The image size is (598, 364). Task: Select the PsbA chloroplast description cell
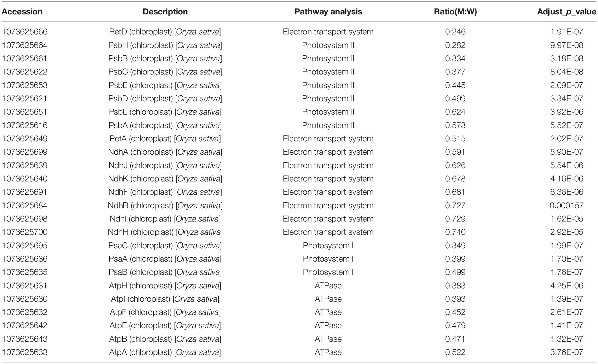pos(165,125)
